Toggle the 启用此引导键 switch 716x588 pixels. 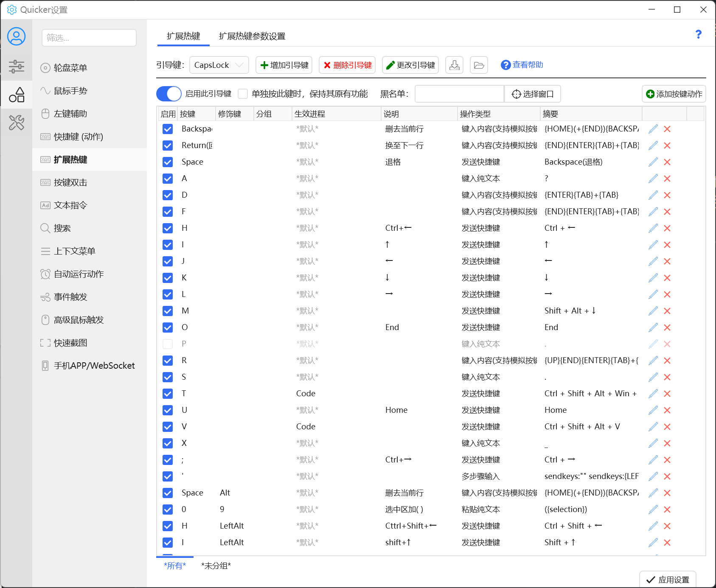[x=169, y=94]
